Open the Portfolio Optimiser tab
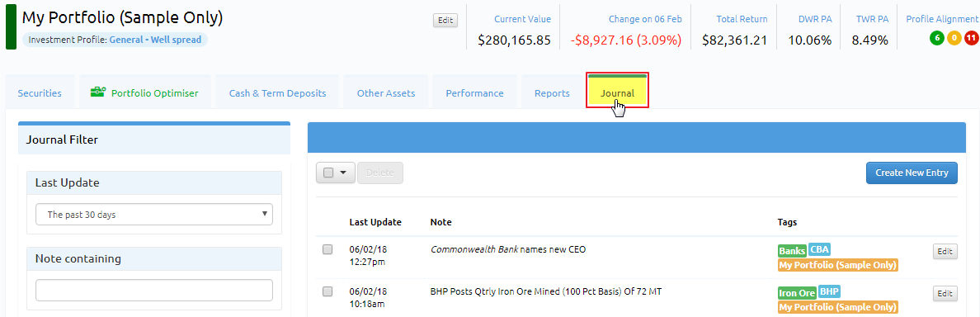 click(145, 93)
